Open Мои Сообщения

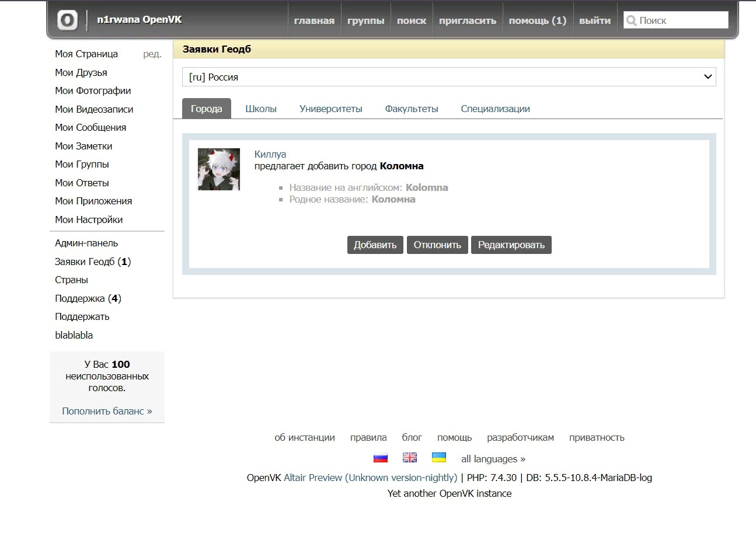(90, 127)
